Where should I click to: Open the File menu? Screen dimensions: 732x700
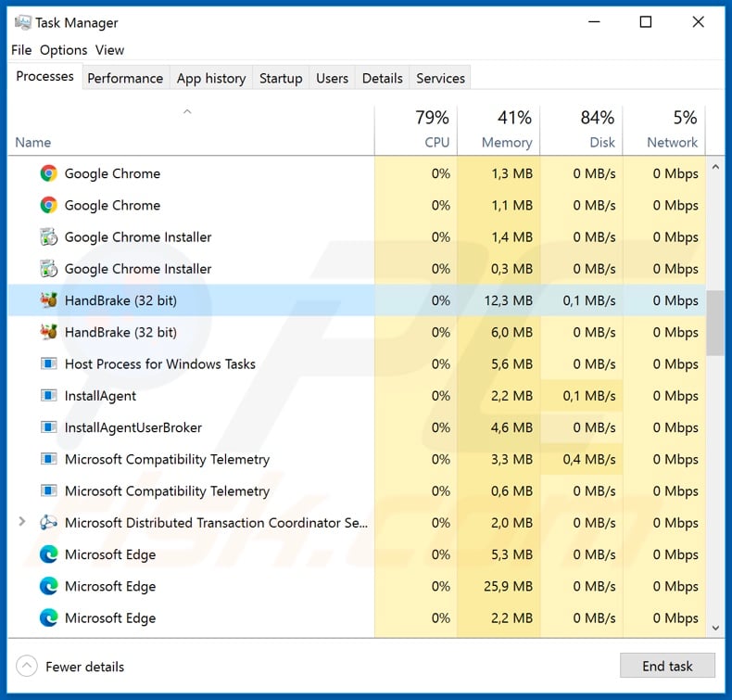coord(21,50)
